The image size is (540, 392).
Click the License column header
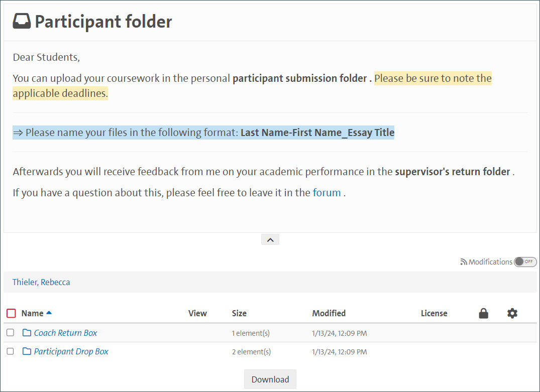click(434, 313)
